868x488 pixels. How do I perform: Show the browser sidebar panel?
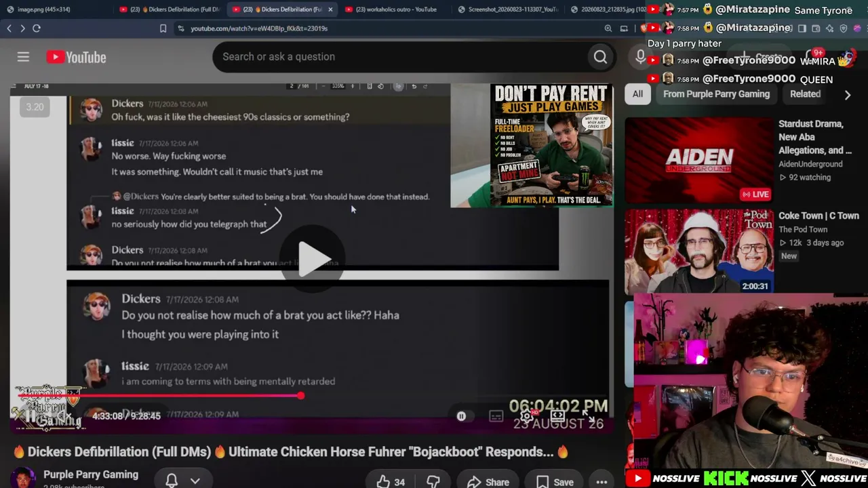click(x=802, y=28)
